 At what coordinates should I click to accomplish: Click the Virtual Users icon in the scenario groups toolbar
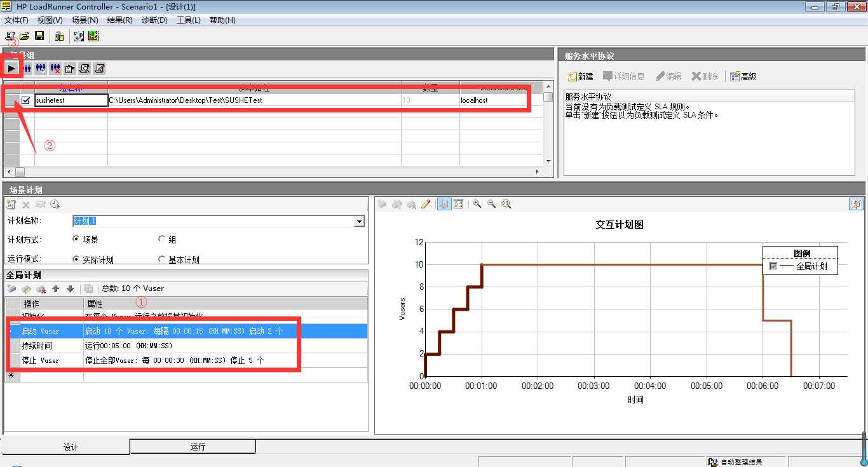pos(27,68)
